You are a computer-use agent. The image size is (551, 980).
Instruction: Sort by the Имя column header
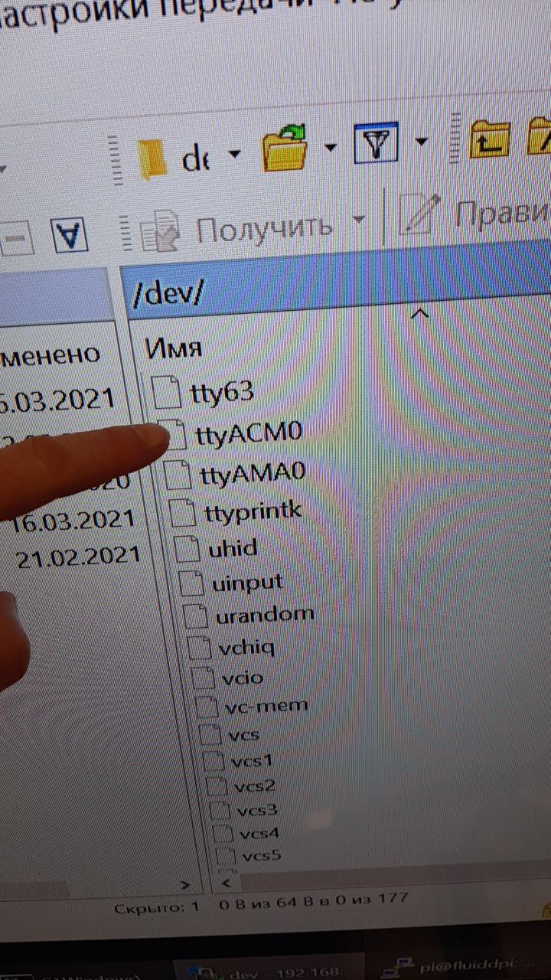click(173, 348)
